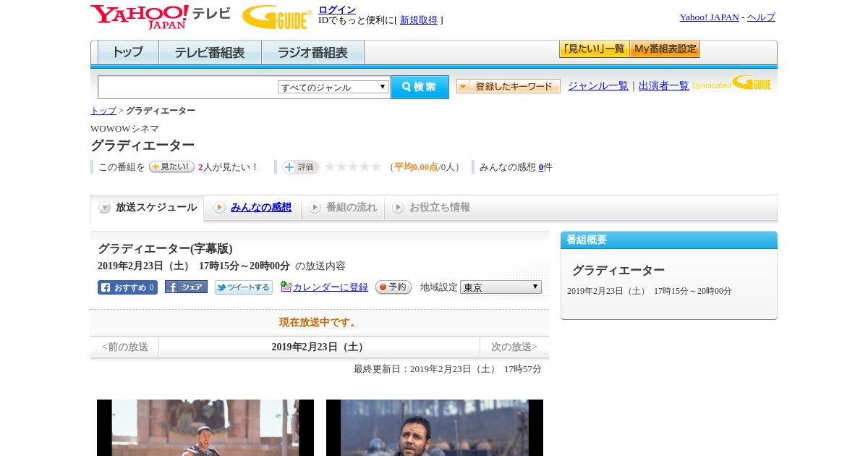
Task: Click the search keyword input field
Action: [x=188, y=87]
